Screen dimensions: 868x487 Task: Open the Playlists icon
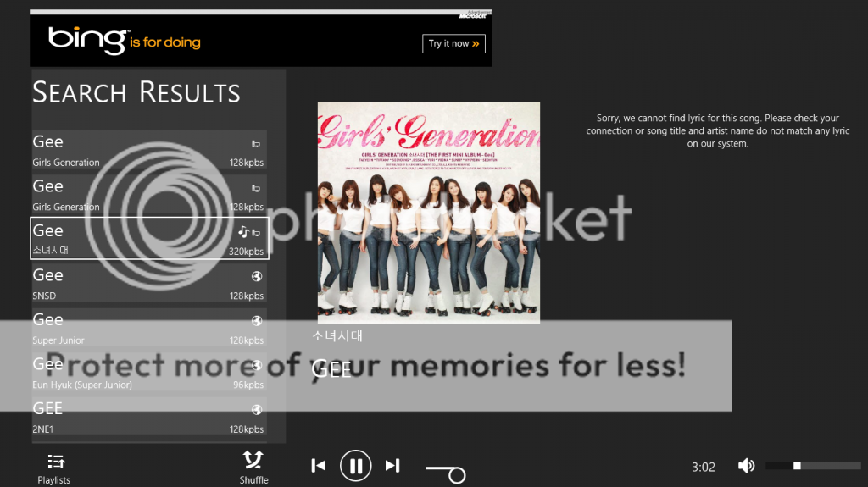pyautogui.click(x=55, y=462)
